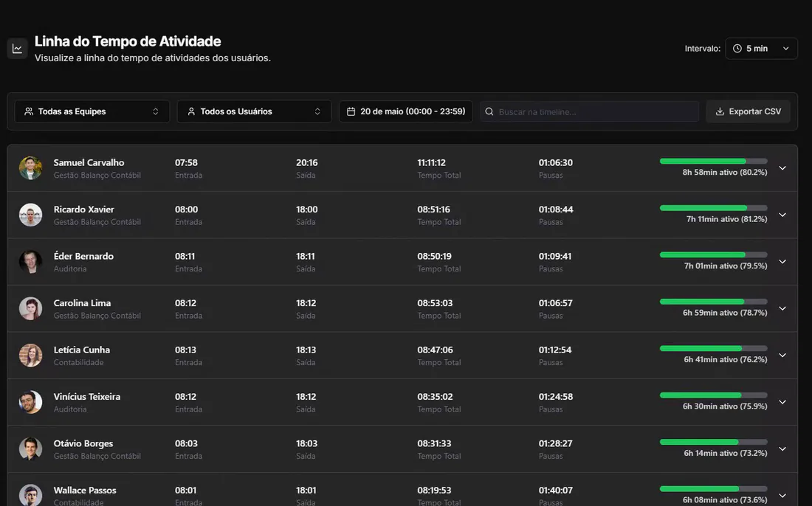Viewport: 812px width, 506px height.
Task: Click the text 6h 30min ativo (75.9%)
Action: click(x=725, y=406)
